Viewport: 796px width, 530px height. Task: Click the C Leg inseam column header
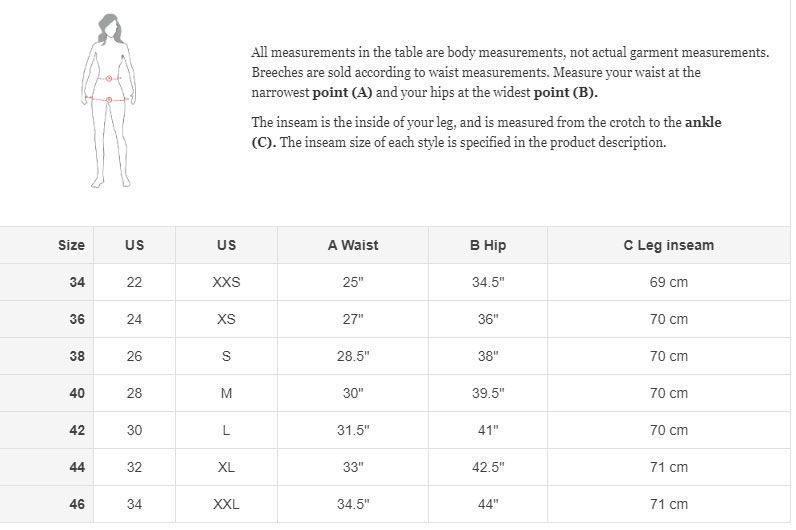[x=668, y=245]
